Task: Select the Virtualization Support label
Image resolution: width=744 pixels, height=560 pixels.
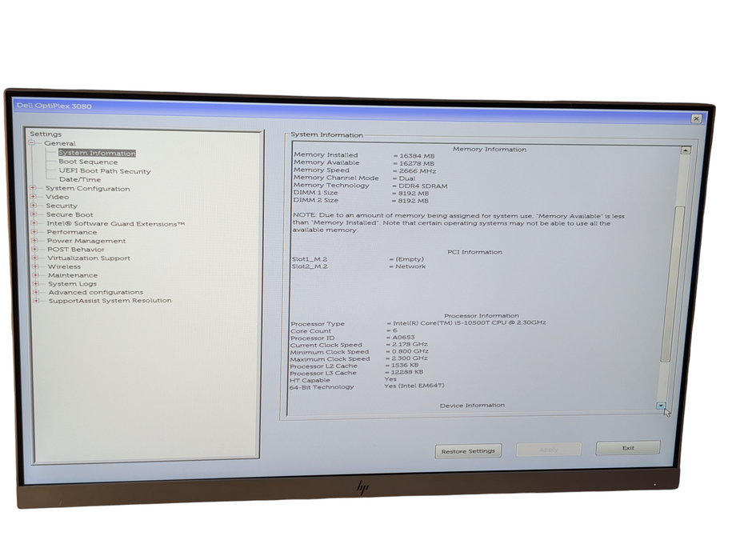Action: coord(88,258)
